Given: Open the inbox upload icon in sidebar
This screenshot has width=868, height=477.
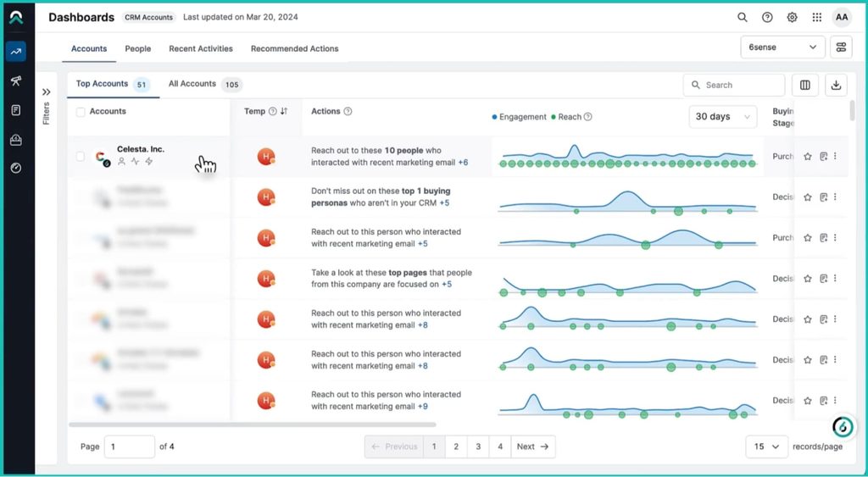Looking at the screenshot, I should (x=16, y=140).
